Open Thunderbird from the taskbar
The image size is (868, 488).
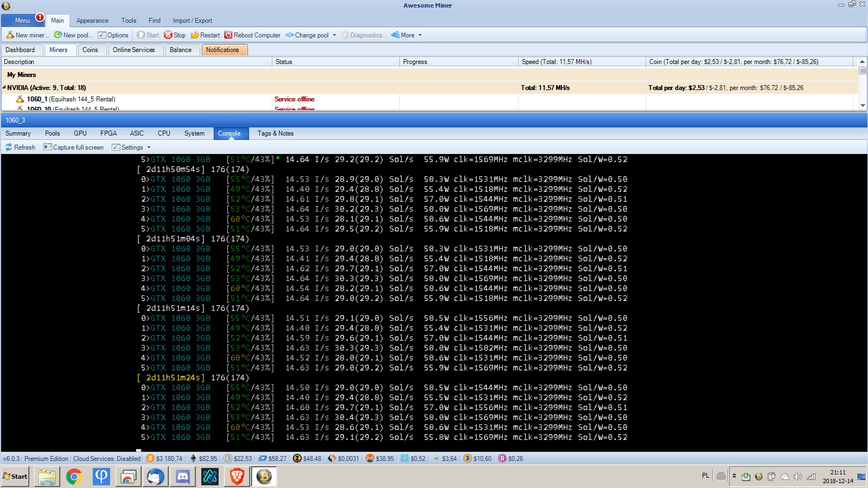pyautogui.click(x=156, y=477)
